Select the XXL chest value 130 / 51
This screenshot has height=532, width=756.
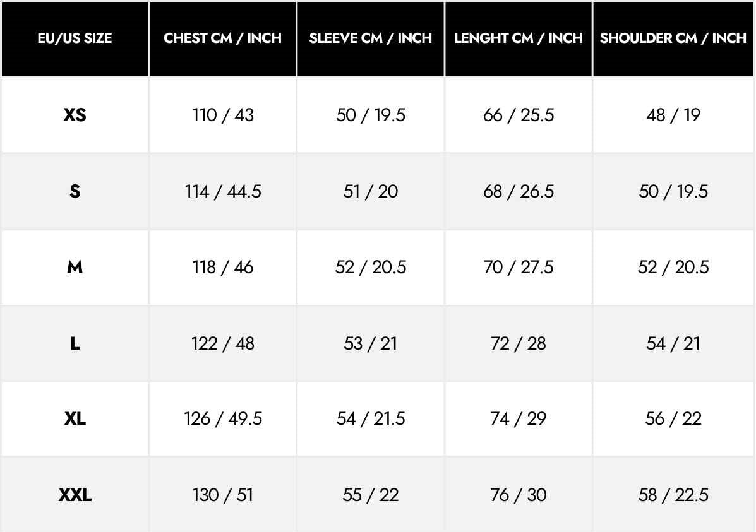point(222,495)
